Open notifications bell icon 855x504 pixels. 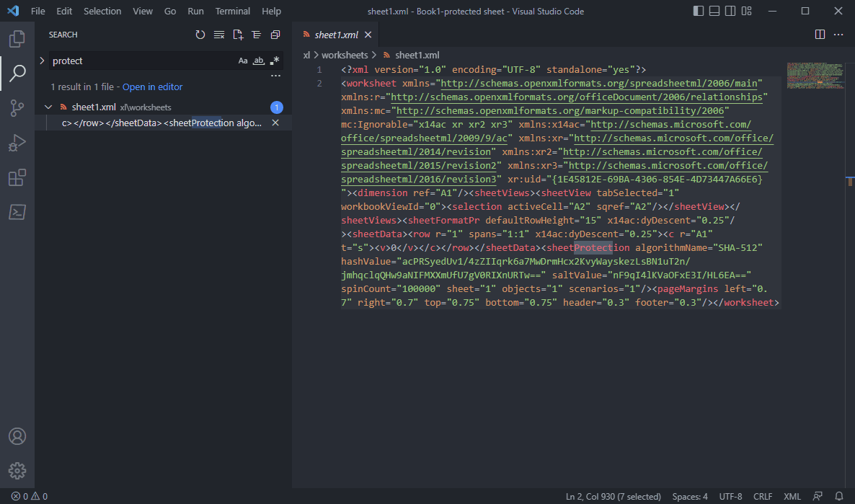[x=839, y=496]
